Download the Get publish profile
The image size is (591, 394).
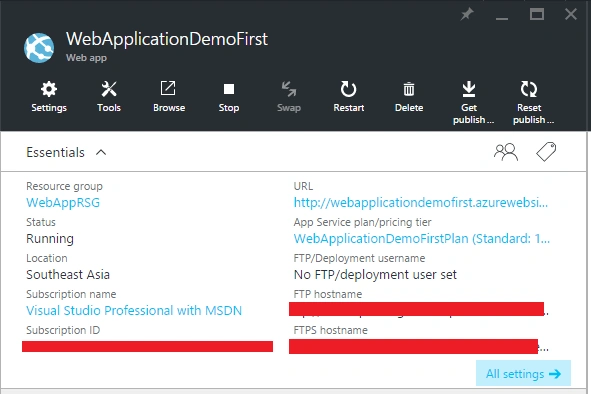pos(469,103)
